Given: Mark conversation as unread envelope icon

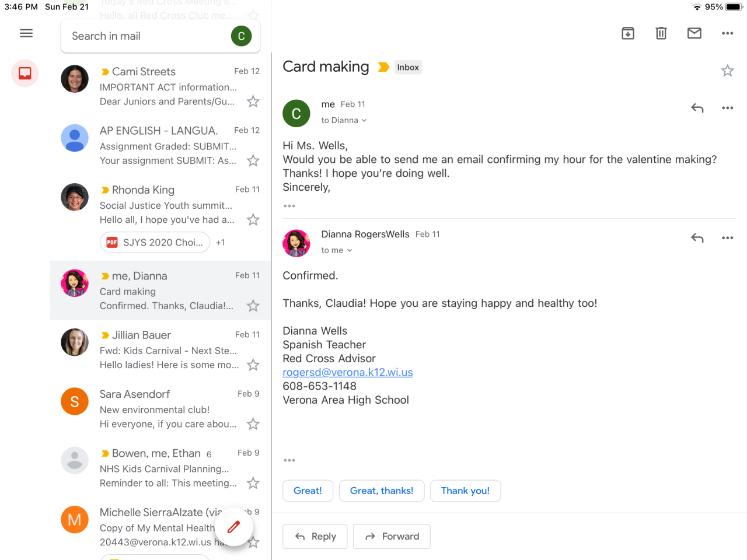Looking at the screenshot, I should (x=694, y=33).
